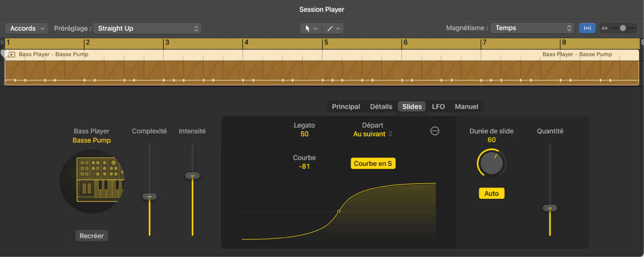Switch to the Principal tab
Image resolution: width=644 pixels, height=257 pixels.
346,106
